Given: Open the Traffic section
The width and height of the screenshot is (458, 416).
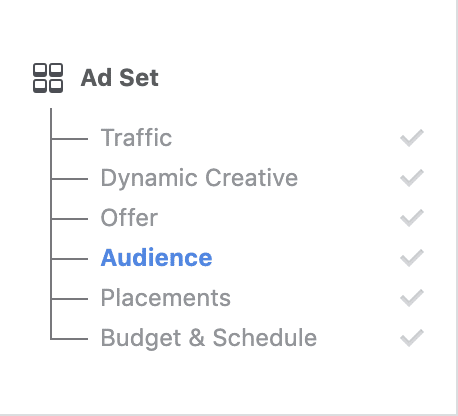Looking at the screenshot, I should [x=136, y=138].
